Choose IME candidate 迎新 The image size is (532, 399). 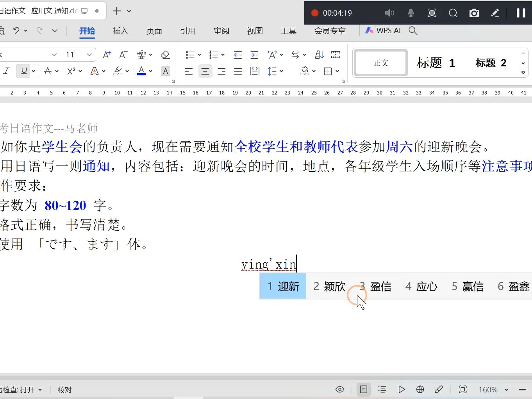(283, 287)
